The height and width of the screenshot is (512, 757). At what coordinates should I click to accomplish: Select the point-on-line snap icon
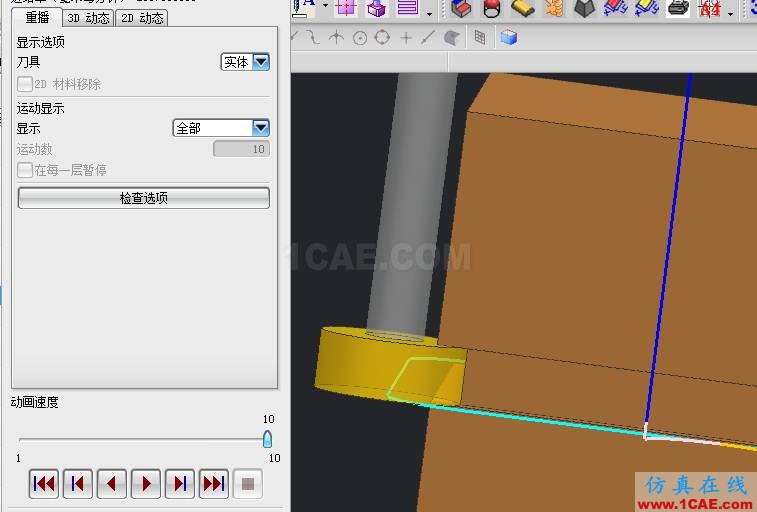click(428, 37)
